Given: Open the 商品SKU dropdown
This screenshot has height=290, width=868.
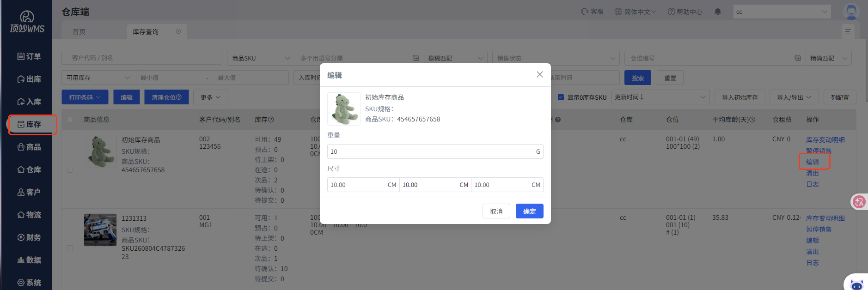Looking at the screenshot, I should [x=261, y=58].
